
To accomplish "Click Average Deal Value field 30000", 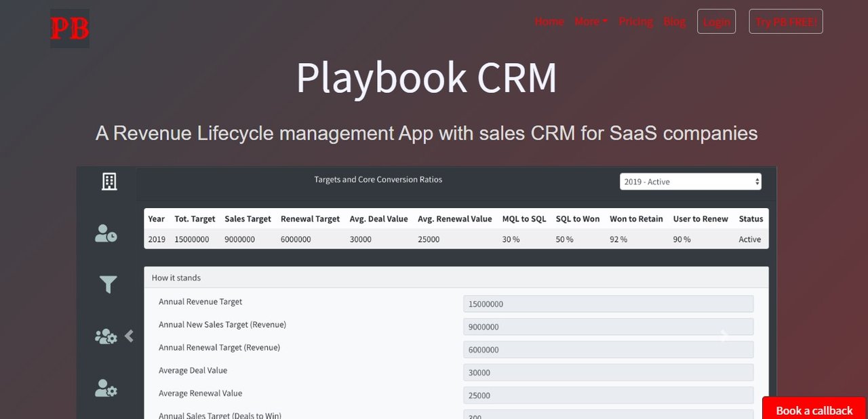I will [x=608, y=372].
